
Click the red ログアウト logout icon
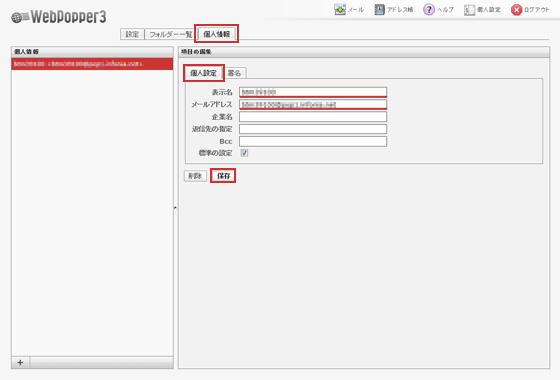516,10
